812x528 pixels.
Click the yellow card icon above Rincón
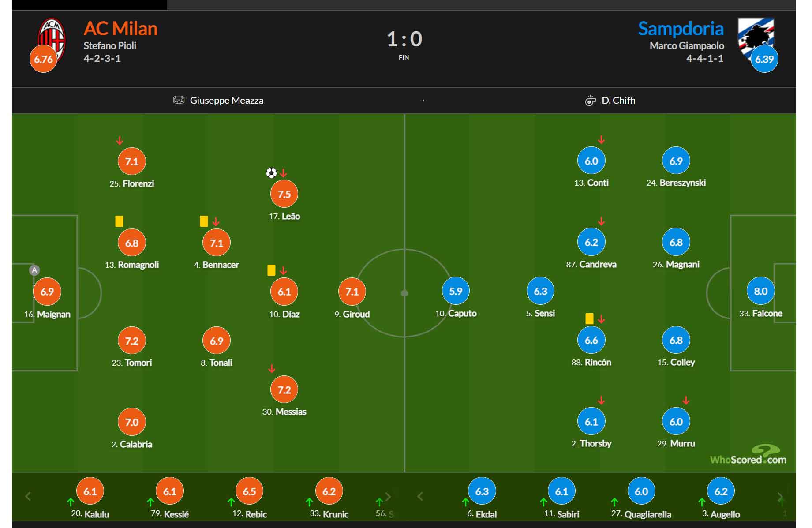tap(589, 318)
